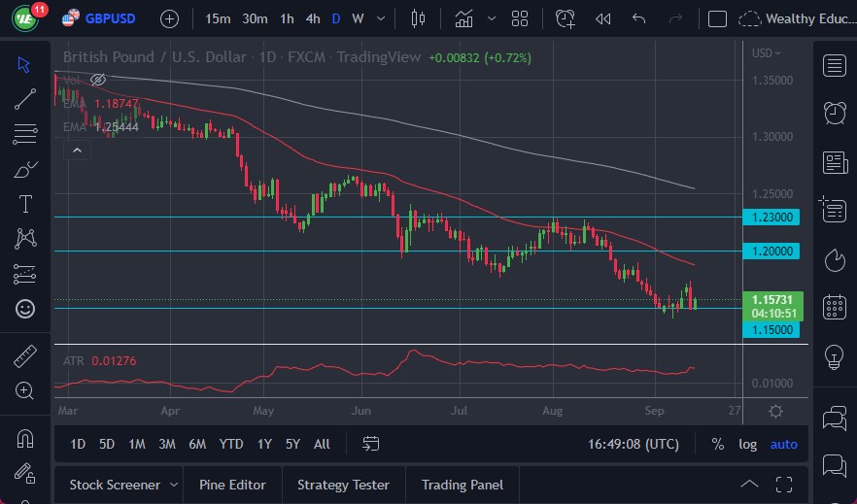Select the trend line drawing tool
Image resolution: width=857 pixels, height=504 pixels.
(x=25, y=98)
